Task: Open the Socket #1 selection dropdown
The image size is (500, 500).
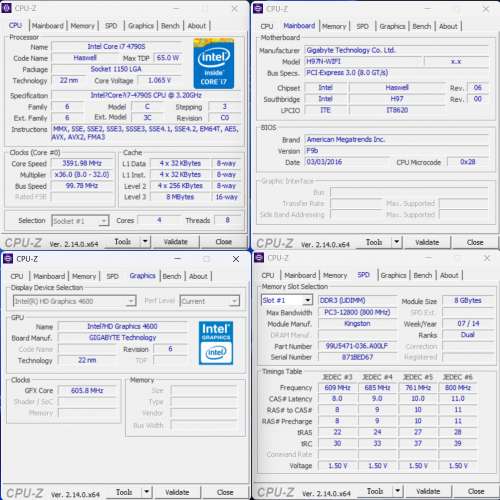Action: [80, 221]
